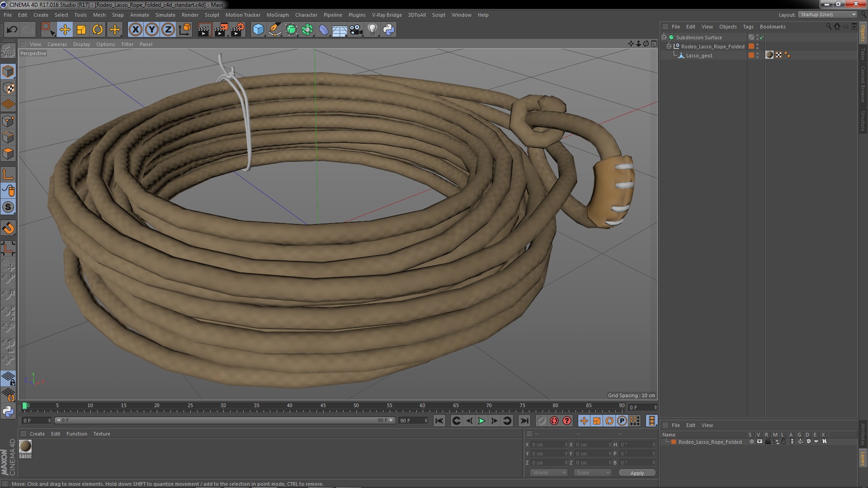
Task: Open the MoGraph menu
Action: 278,15
